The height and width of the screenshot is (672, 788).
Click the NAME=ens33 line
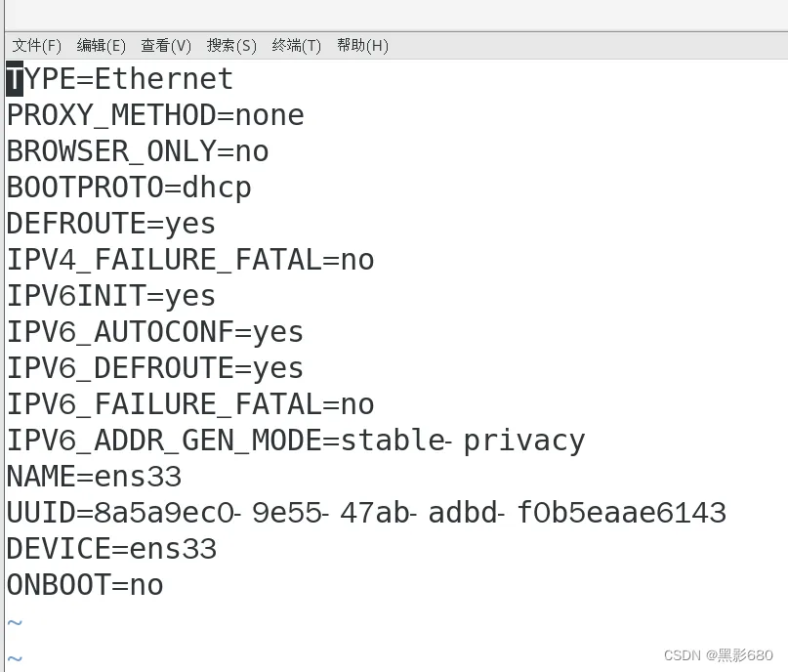click(x=94, y=477)
